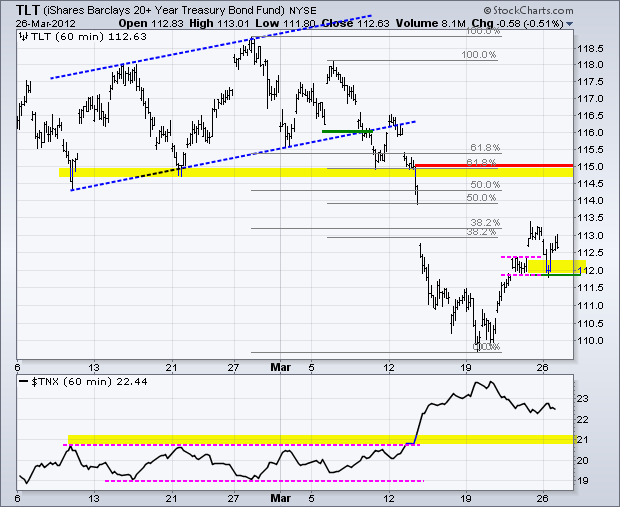Click the 113.0 price axis label

(x=590, y=235)
